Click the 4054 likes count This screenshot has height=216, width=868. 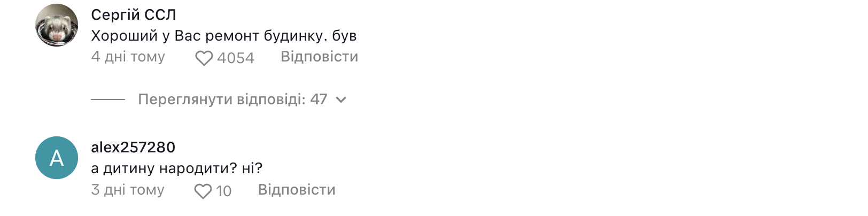point(236,58)
